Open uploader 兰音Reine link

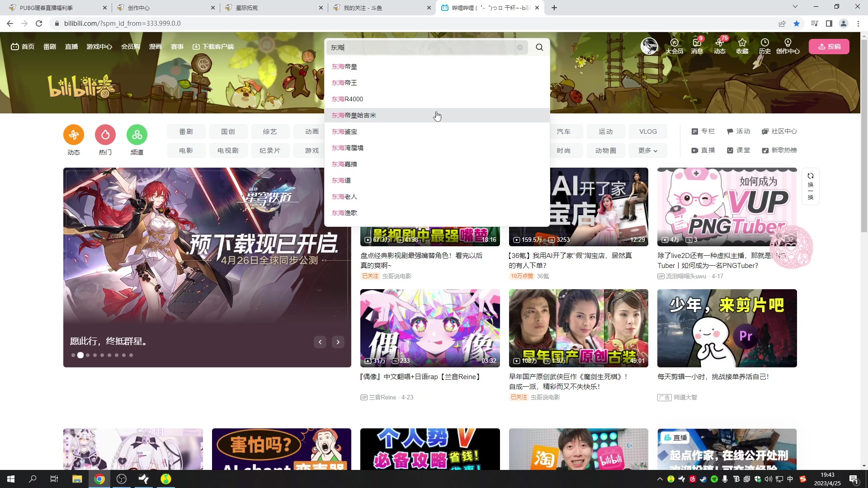click(x=382, y=398)
